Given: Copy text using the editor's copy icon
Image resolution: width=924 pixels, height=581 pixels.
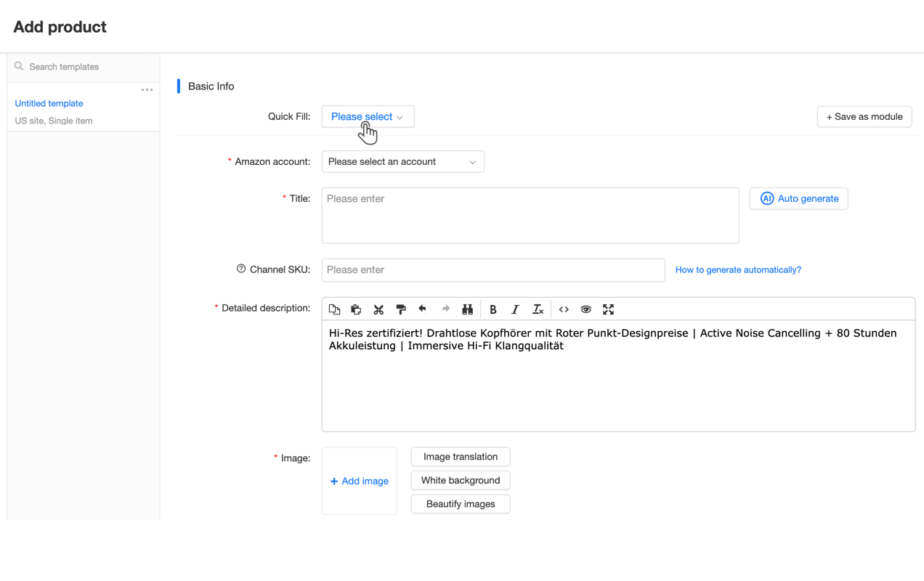Looking at the screenshot, I should (335, 309).
